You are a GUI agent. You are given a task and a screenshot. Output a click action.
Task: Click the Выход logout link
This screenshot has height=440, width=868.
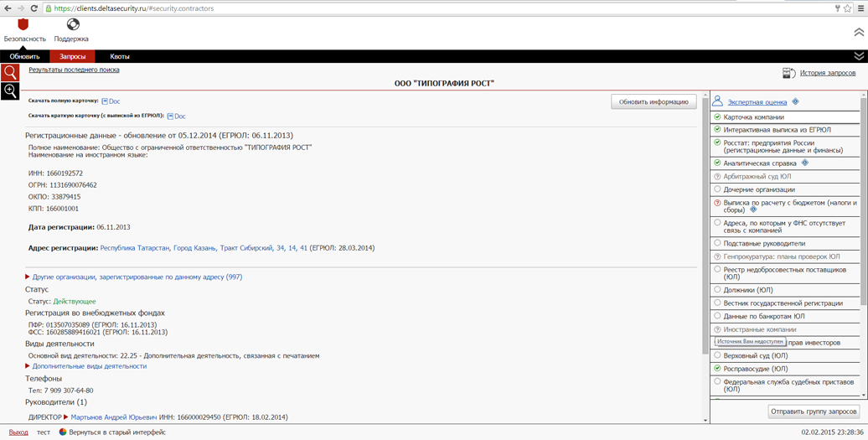pyautogui.click(x=18, y=432)
